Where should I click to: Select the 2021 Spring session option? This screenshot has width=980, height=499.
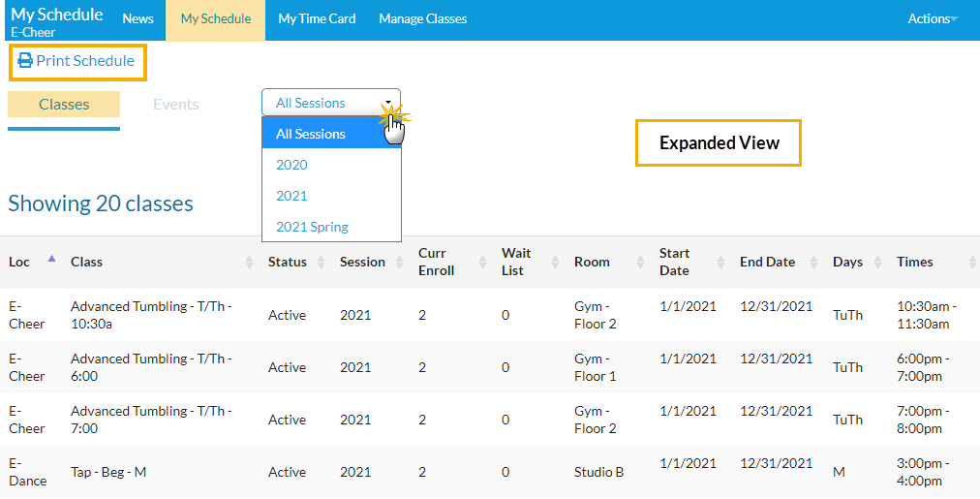pyautogui.click(x=312, y=227)
